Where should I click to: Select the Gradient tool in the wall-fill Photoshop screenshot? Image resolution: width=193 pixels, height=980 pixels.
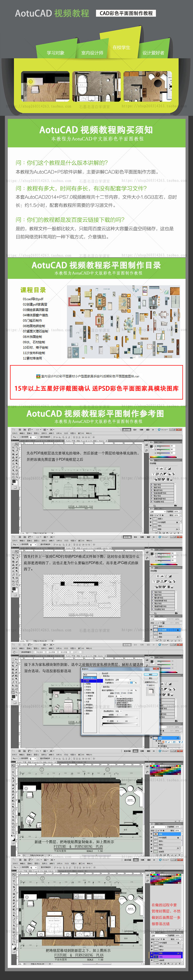click(x=17, y=460)
